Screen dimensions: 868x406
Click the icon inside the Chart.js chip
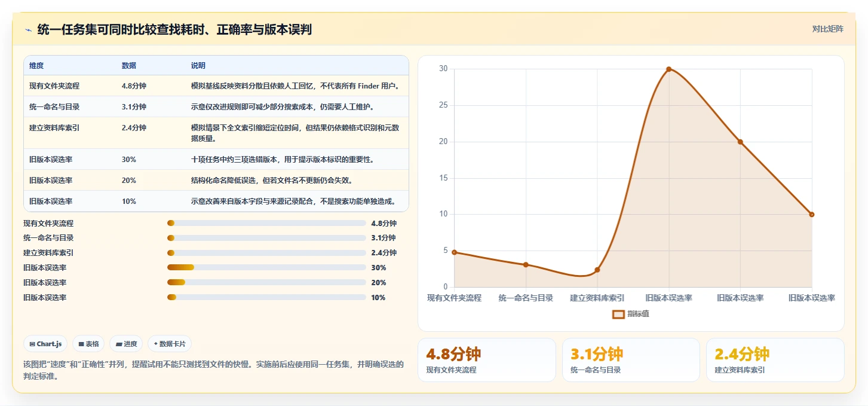tap(32, 344)
